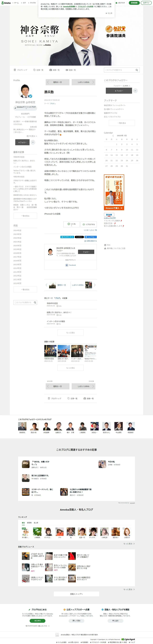This screenshot has height=644, width=153.
Task: Click the green はじめる button
Action: click(x=37, y=620)
